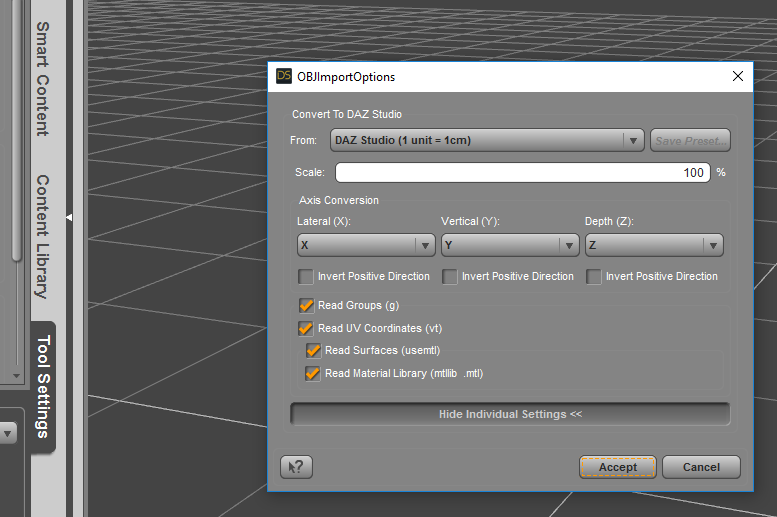Click the Accept button
777x517 pixels.
pos(618,467)
